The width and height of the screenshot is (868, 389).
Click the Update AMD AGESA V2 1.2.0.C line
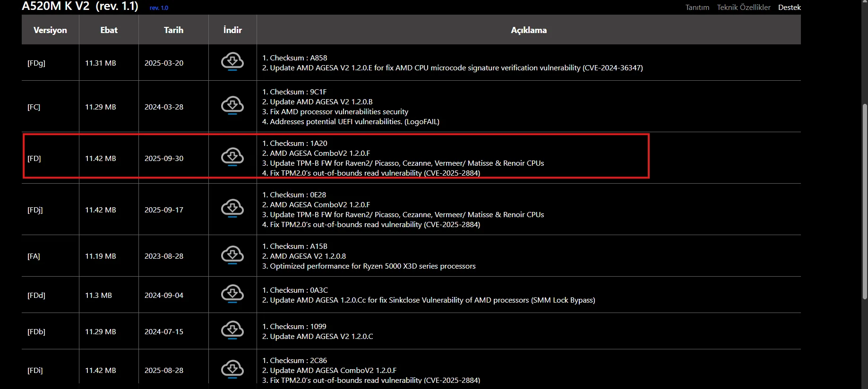tap(318, 336)
